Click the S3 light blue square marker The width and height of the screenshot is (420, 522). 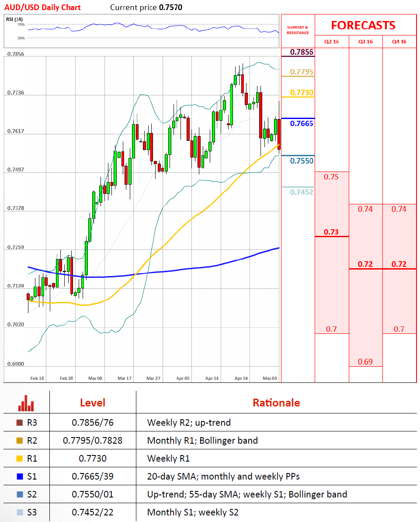click(19, 512)
